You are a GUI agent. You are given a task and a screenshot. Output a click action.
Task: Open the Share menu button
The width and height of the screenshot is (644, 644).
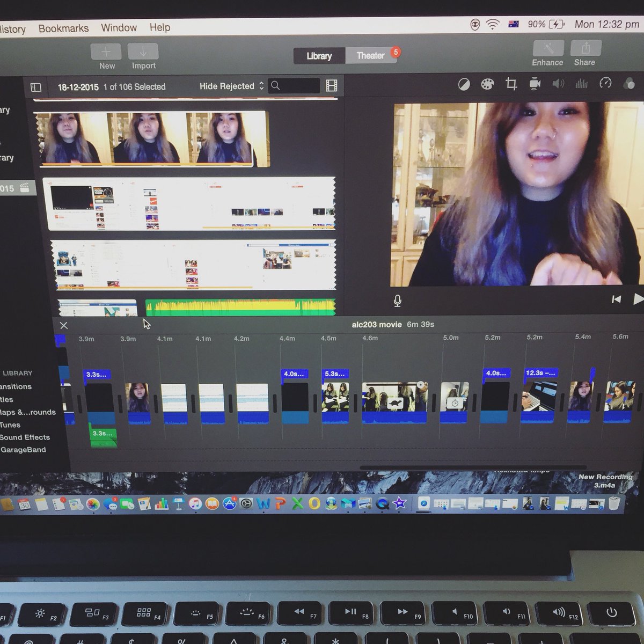586,48
